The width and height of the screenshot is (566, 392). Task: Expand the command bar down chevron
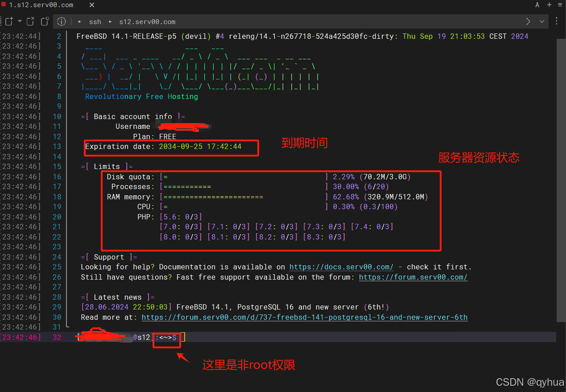pos(542,21)
